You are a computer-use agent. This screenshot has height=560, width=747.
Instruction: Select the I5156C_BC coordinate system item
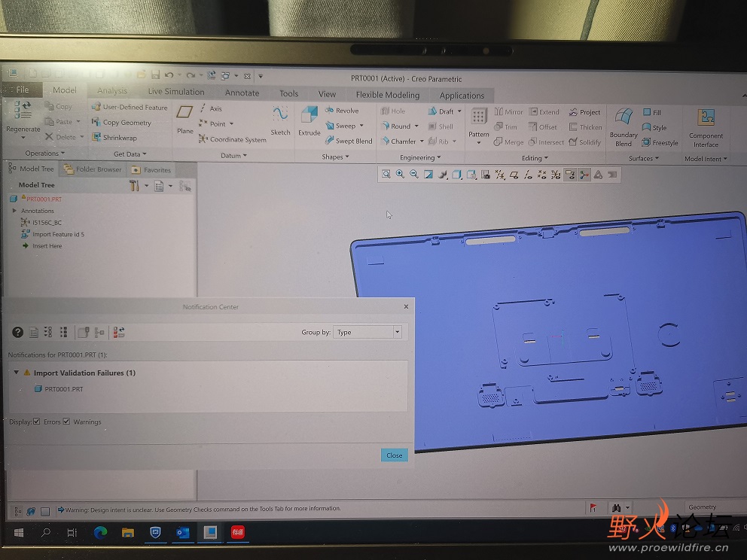(41, 222)
